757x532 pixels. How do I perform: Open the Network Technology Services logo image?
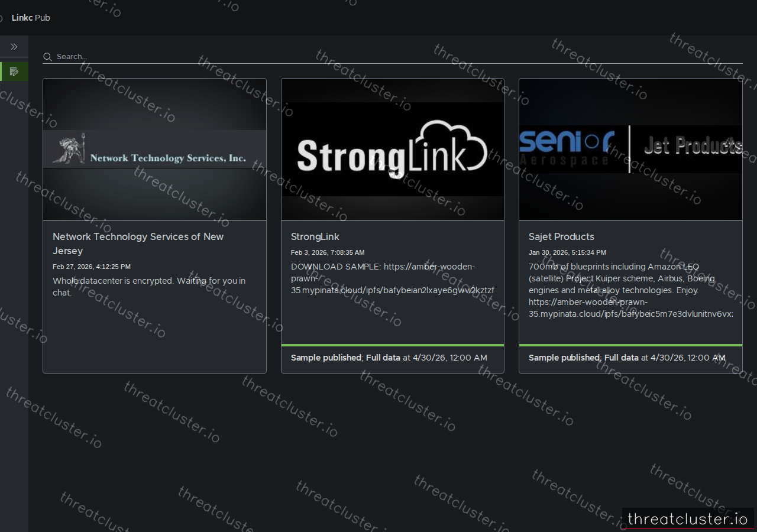coord(154,150)
